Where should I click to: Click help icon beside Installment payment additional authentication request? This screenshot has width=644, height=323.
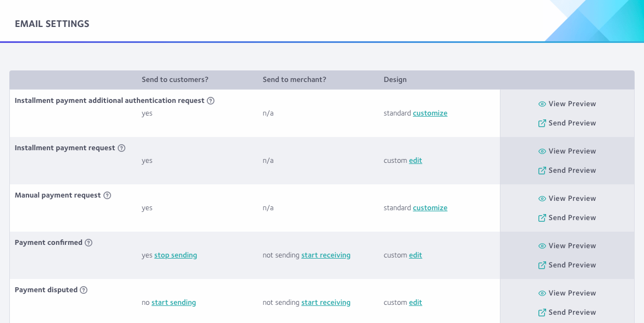(211, 101)
